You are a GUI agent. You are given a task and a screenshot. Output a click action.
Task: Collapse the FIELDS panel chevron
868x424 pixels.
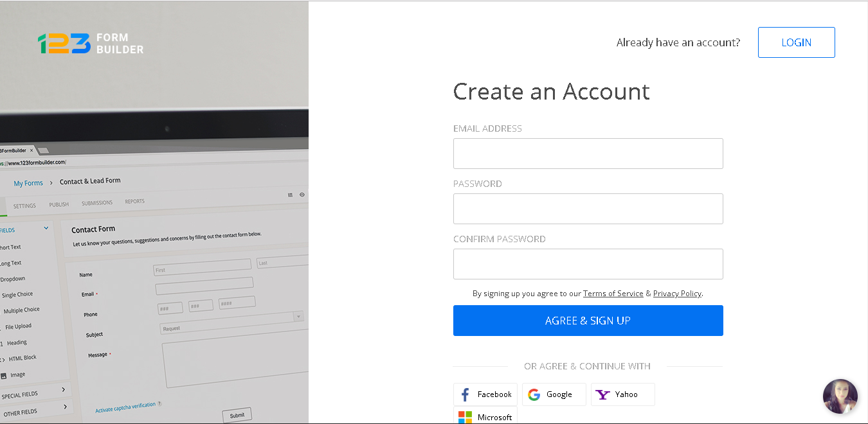(x=45, y=228)
